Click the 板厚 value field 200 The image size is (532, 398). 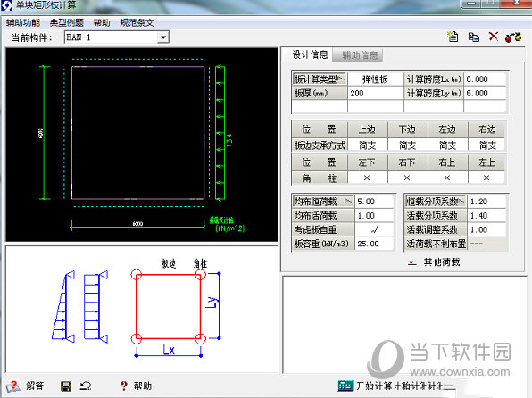[x=375, y=94]
